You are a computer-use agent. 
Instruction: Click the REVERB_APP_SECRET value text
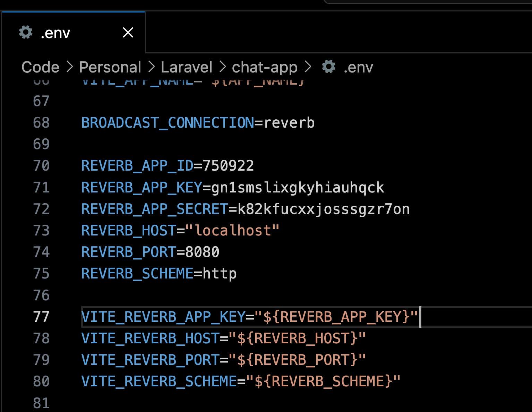pyautogui.click(x=323, y=209)
